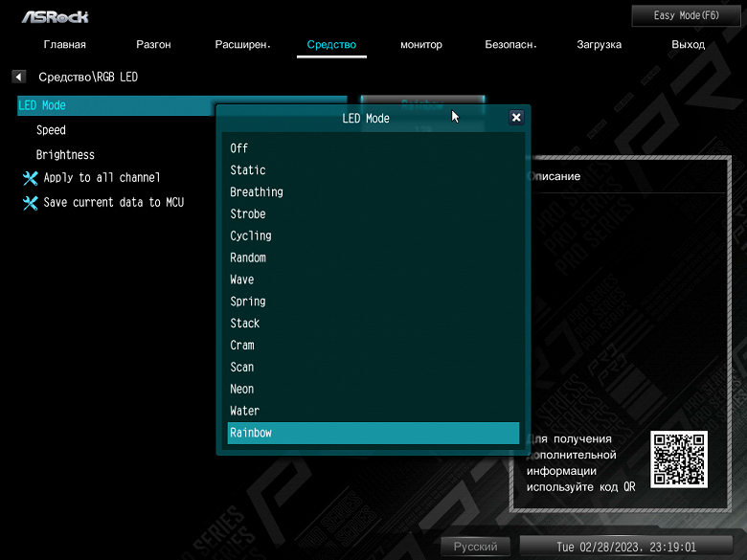The width and height of the screenshot is (747, 560).
Task: Click the wrench icon for Save current data to MCU
Action: coord(30,203)
